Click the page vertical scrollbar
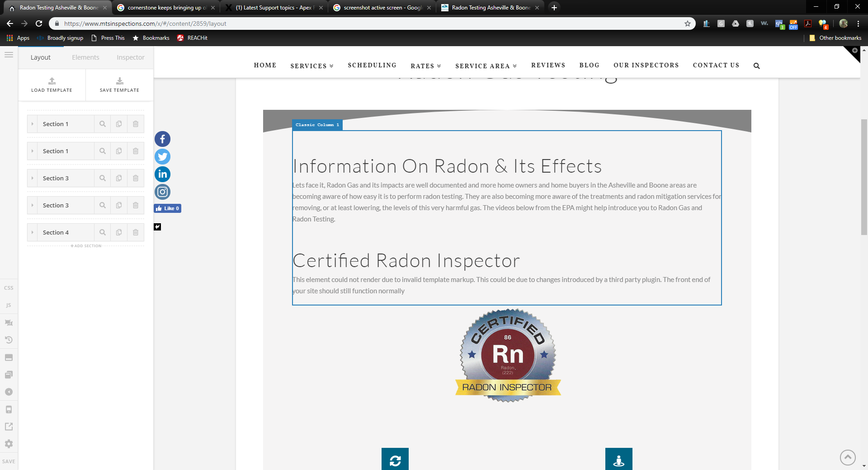This screenshot has width=868, height=470. tap(864, 176)
